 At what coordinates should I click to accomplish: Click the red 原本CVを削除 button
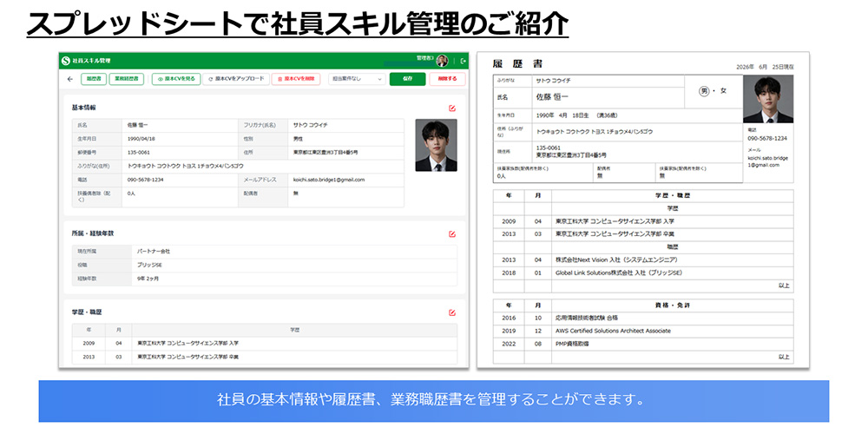click(296, 79)
